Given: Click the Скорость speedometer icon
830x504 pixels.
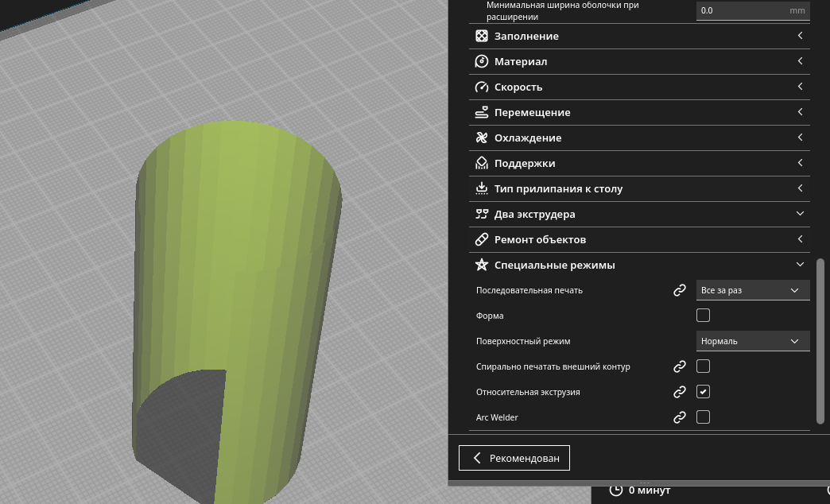Looking at the screenshot, I should coord(481,87).
